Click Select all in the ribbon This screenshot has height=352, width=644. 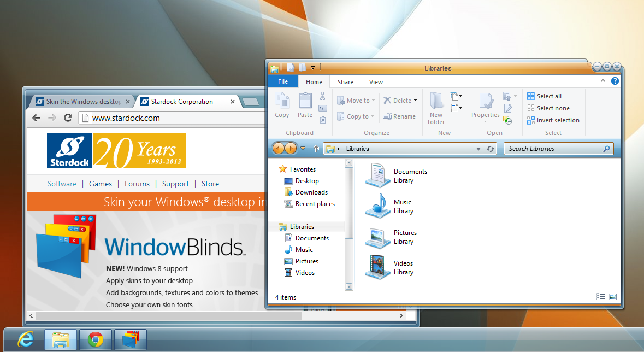point(544,96)
